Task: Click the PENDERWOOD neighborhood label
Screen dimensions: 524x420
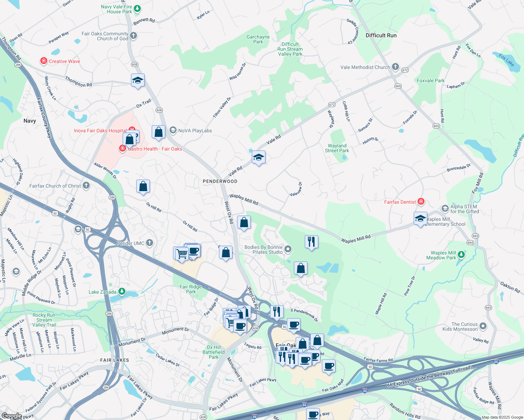Action: click(220, 181)
